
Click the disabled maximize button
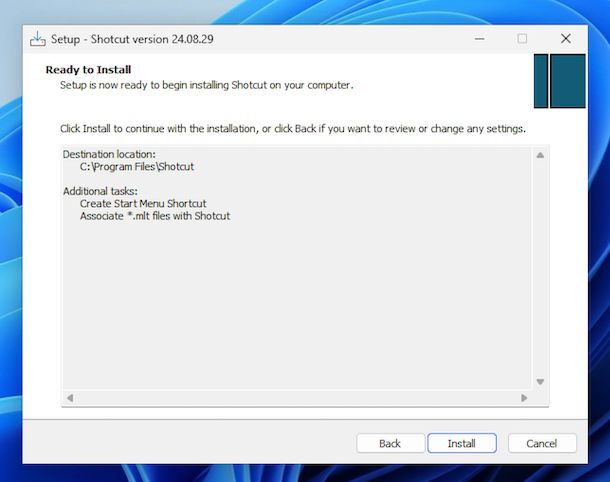(x=522, y=39)
